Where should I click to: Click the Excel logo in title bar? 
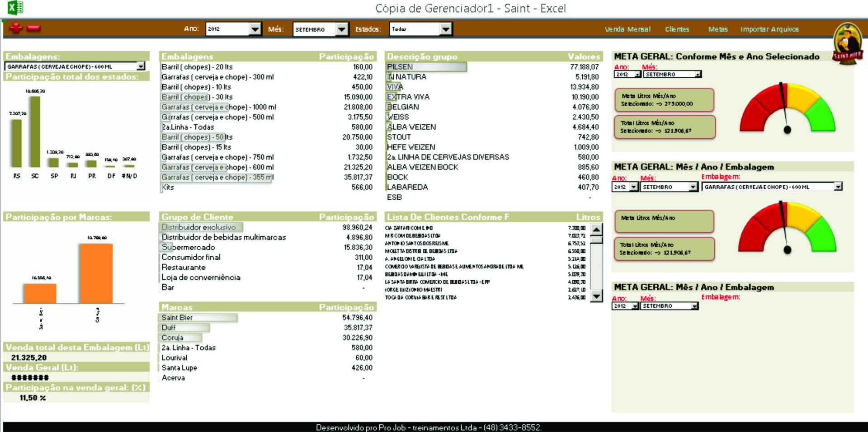point(15,8)
